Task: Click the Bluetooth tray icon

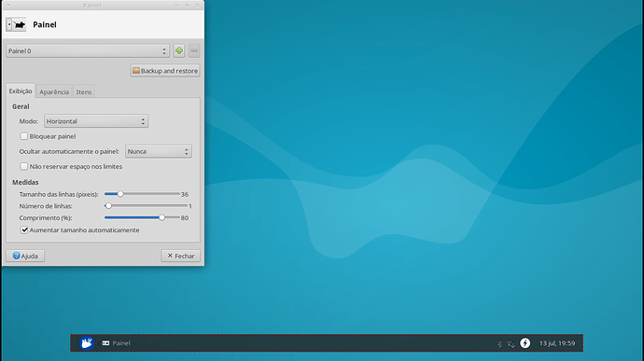Action: click(x=499, y=343)
